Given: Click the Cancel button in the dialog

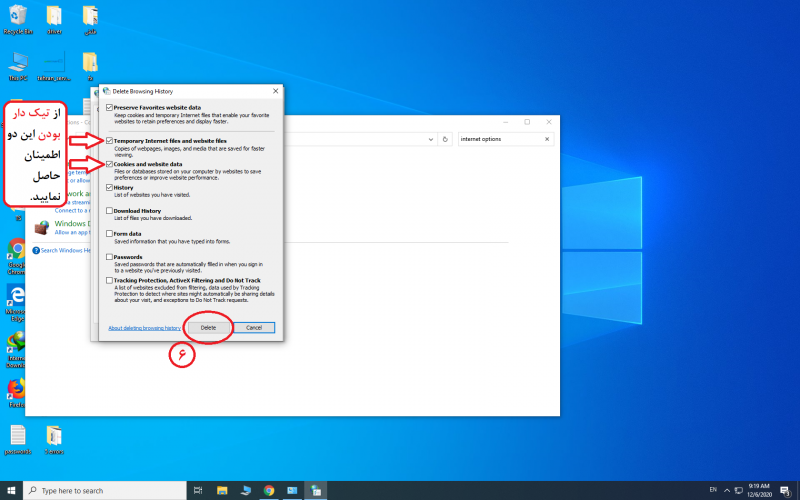Looking at the screenshot, I should point(254,328).
